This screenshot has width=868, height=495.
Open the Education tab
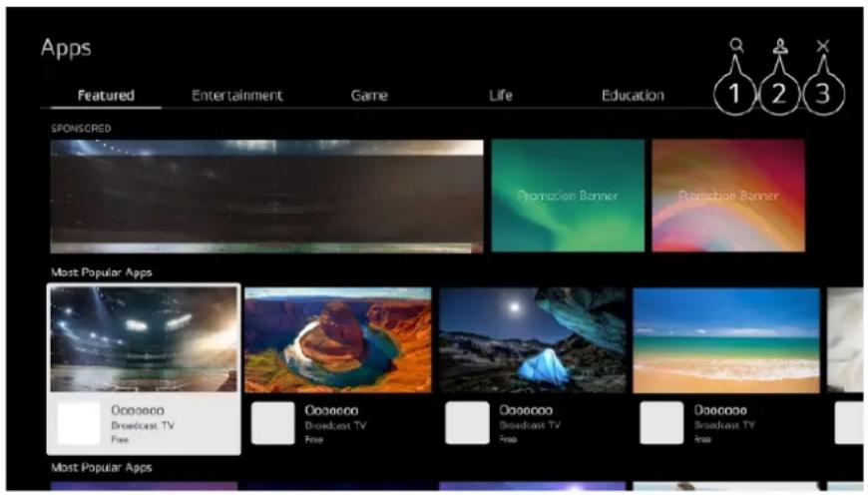pos(633,96)
